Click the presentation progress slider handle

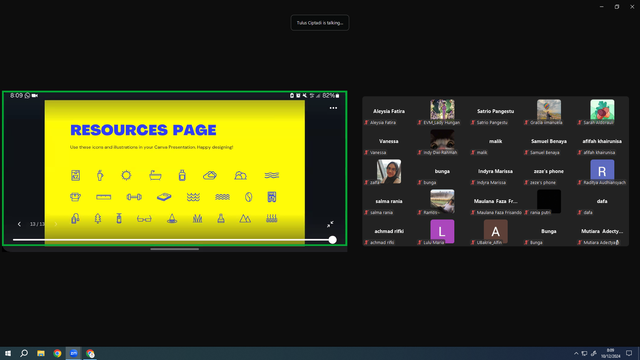333,240
